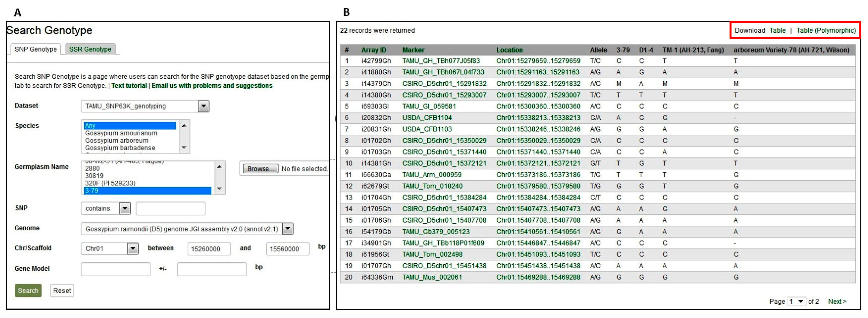This screenshot has height=318, width=868.
Task: Open the Dataset dropdown arrow
Action: (203, 106)
